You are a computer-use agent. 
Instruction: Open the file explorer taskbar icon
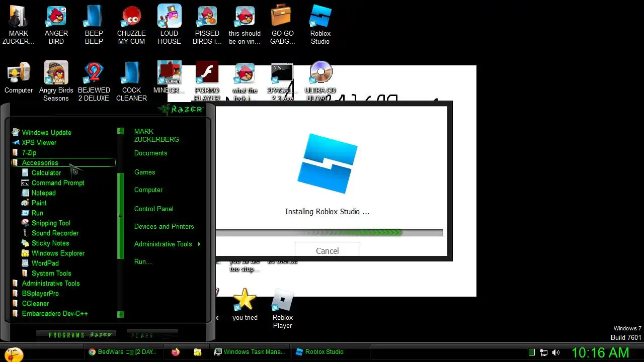[x=198, y=352]
